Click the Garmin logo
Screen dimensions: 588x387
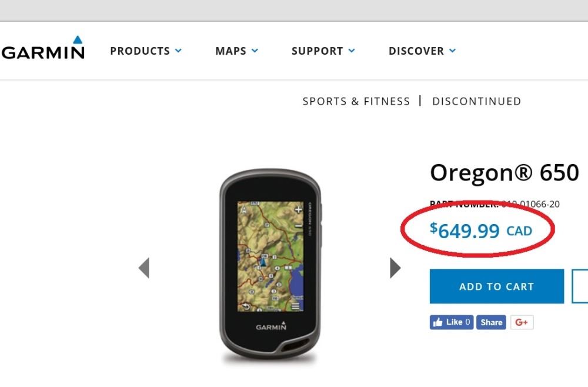[44, 49]
